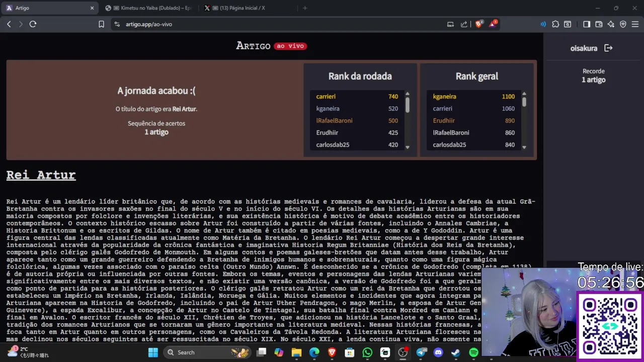Click username oisakura in sidebar
The width and height of the screenshot is (644, 362).
[584, 48]
